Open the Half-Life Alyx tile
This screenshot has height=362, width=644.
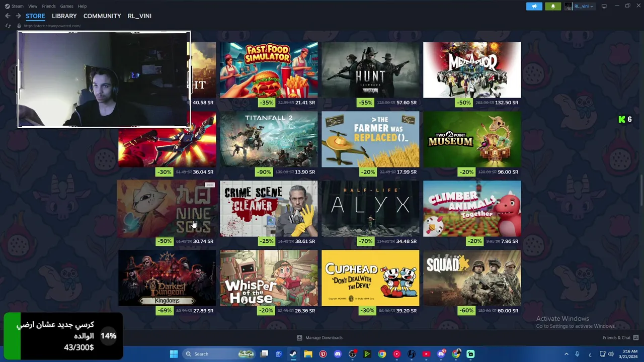point(370,209)
